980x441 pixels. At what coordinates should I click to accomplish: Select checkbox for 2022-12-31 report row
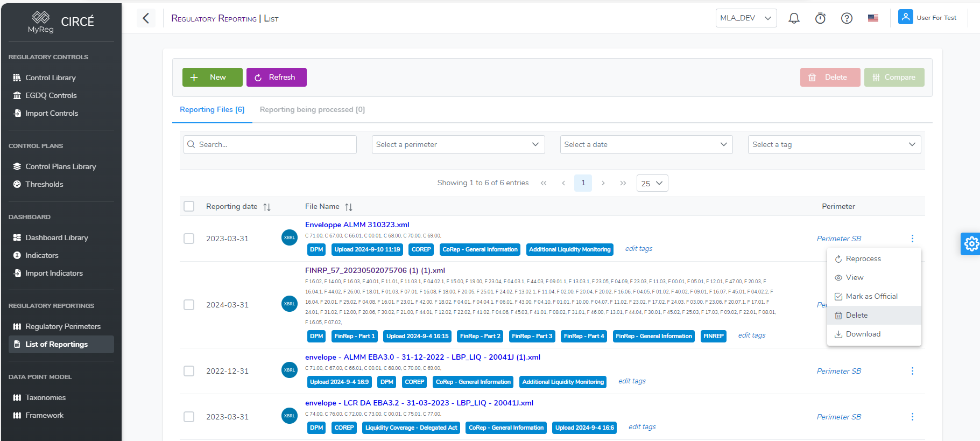pyautogui.click(x=189, y=371)
